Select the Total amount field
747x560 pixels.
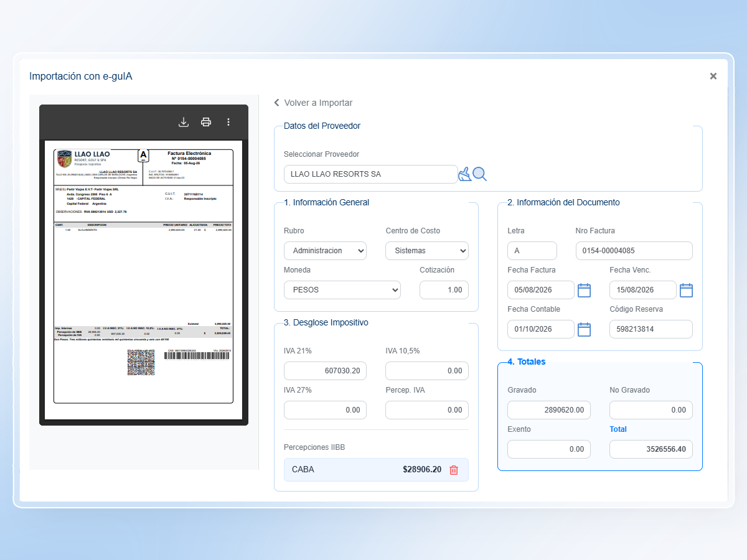(651, 449)
